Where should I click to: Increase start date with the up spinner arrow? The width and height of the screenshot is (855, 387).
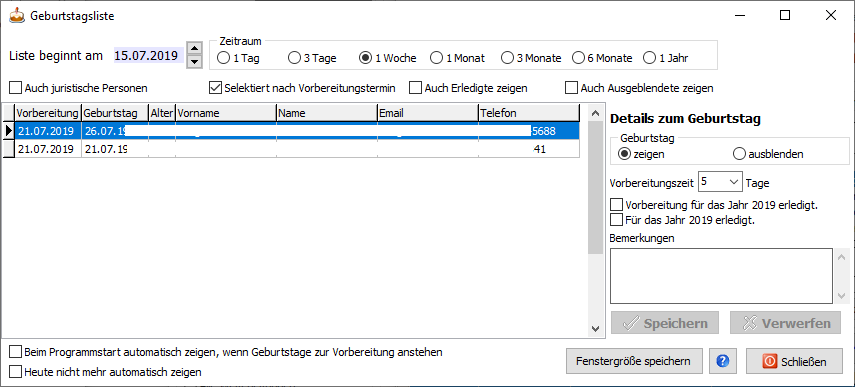coord(194,49)
